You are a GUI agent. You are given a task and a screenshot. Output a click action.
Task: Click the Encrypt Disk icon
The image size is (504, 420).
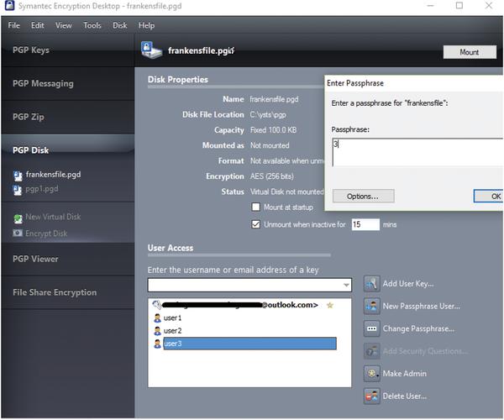point(18,233)
